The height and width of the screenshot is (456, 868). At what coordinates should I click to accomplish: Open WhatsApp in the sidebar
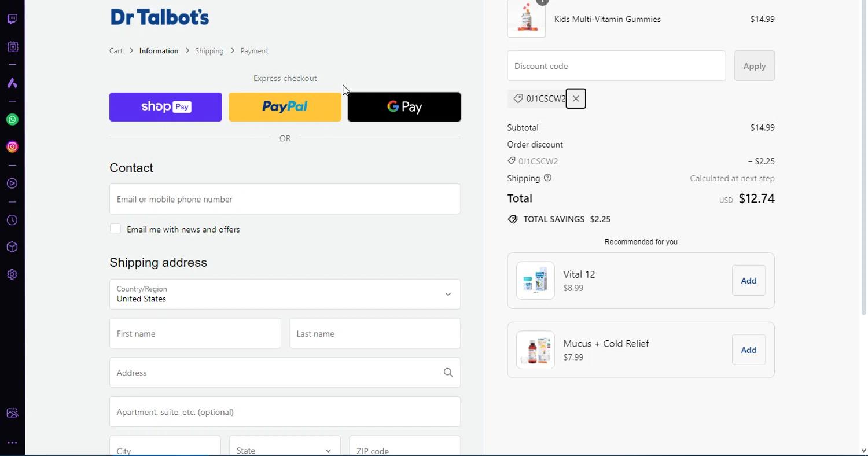point(12,120)
